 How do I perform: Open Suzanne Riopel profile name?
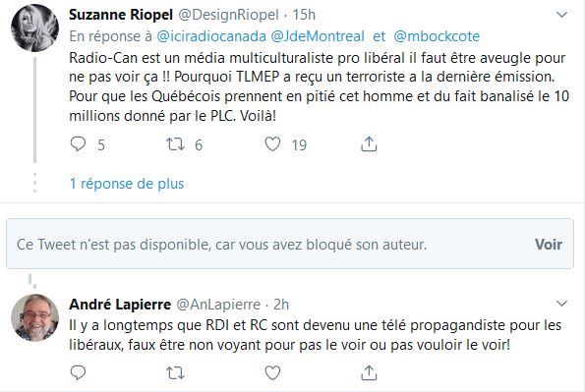tap(121, 15)
